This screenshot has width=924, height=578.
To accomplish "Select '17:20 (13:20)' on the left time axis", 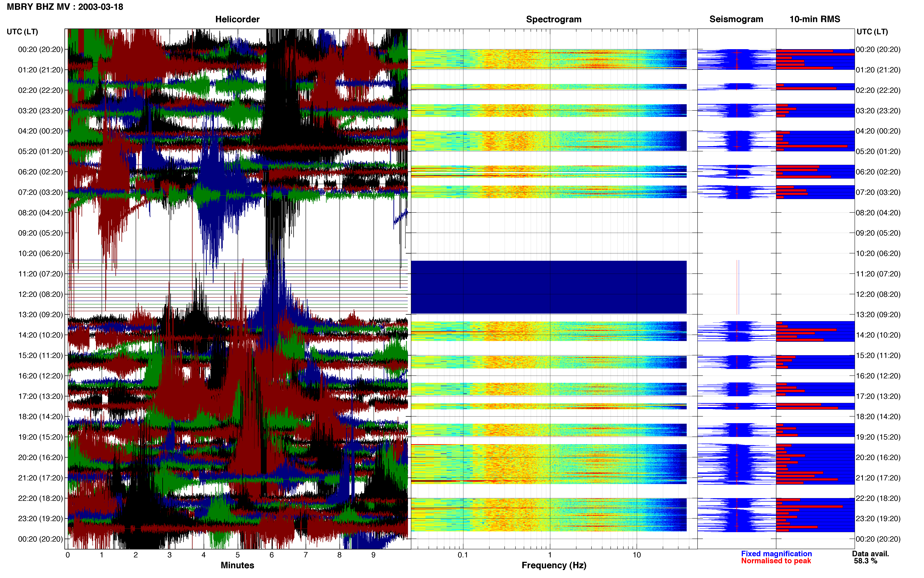I will click(x=41, y=396).
